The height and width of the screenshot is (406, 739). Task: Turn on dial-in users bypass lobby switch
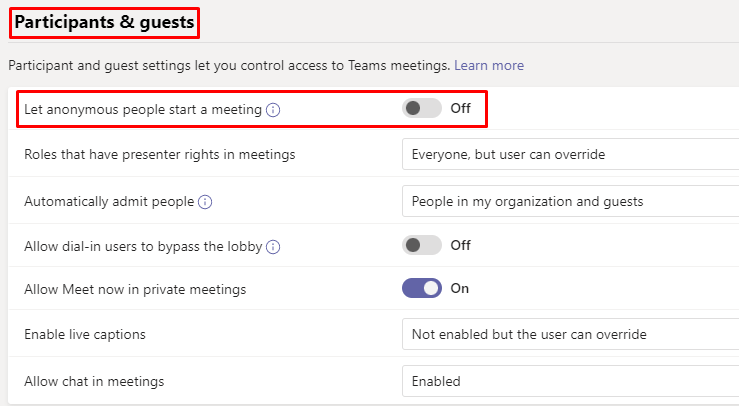pos(421,245)
